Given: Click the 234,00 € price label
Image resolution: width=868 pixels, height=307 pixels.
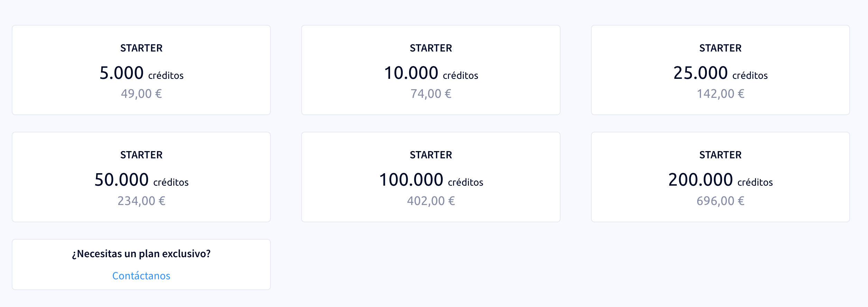Looking at the screenshot, I should [141, 201].
